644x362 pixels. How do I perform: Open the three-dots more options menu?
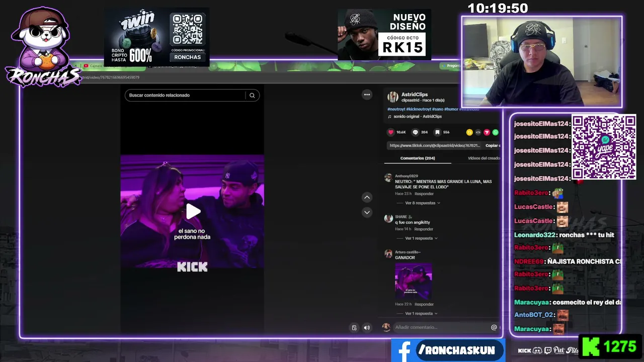click(x=367, y=95)
